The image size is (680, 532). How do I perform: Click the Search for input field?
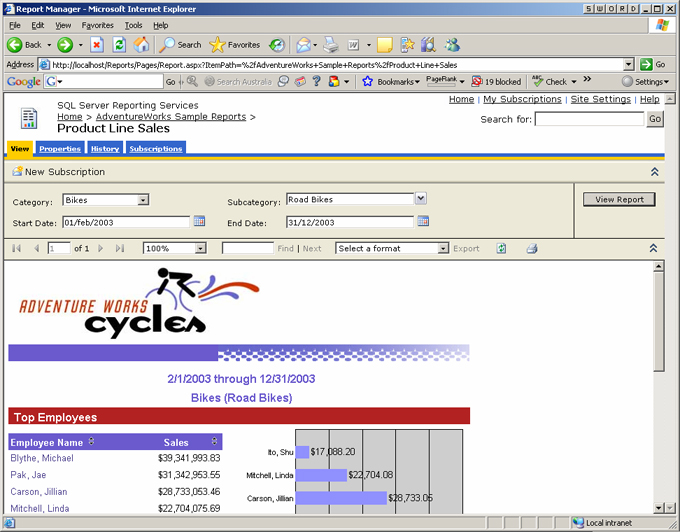[589, 119]
